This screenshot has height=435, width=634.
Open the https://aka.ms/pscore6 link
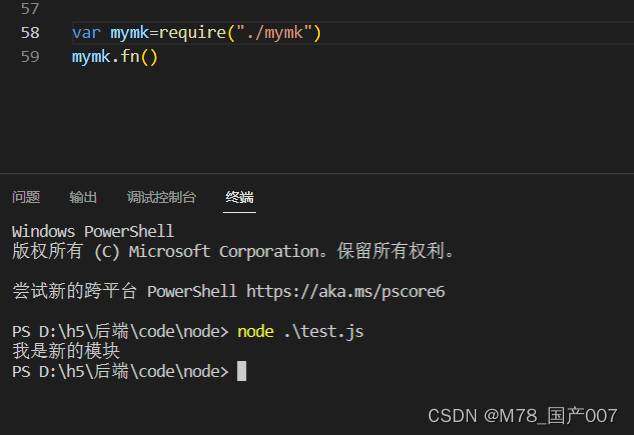pos(346,291)
